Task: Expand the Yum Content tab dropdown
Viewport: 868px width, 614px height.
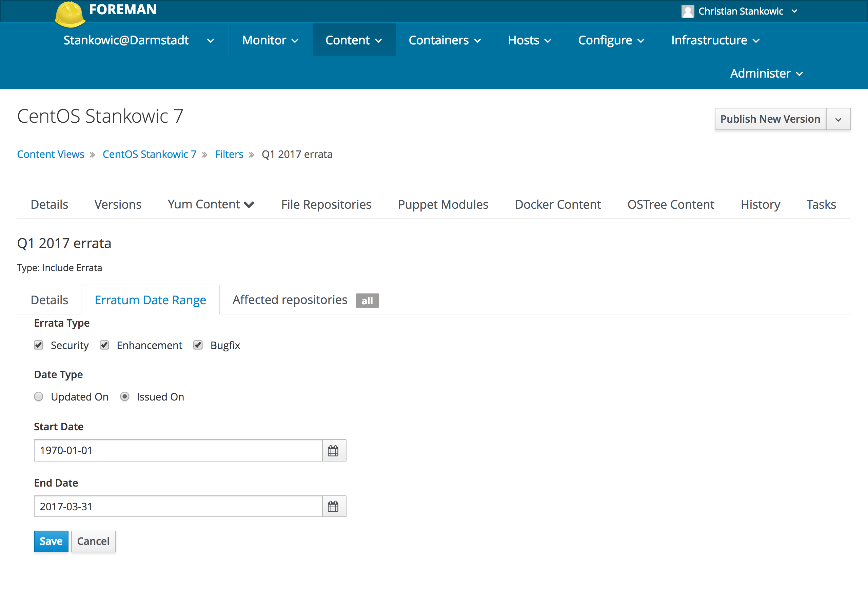Action: click(x=211, y=204)
